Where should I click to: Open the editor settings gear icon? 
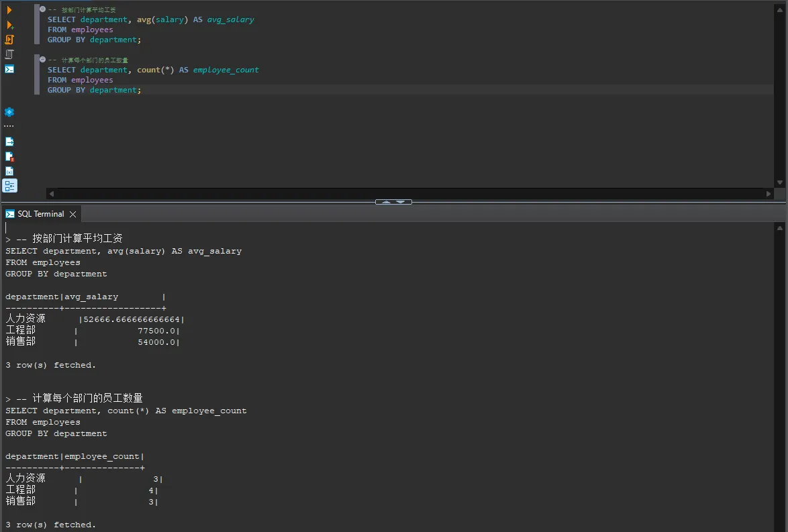click(9, 112)
